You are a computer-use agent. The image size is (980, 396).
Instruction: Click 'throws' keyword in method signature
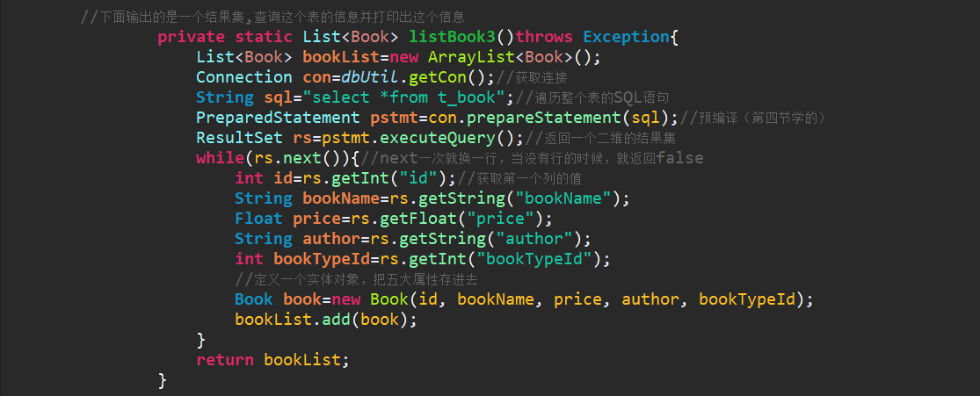point(544,37)
